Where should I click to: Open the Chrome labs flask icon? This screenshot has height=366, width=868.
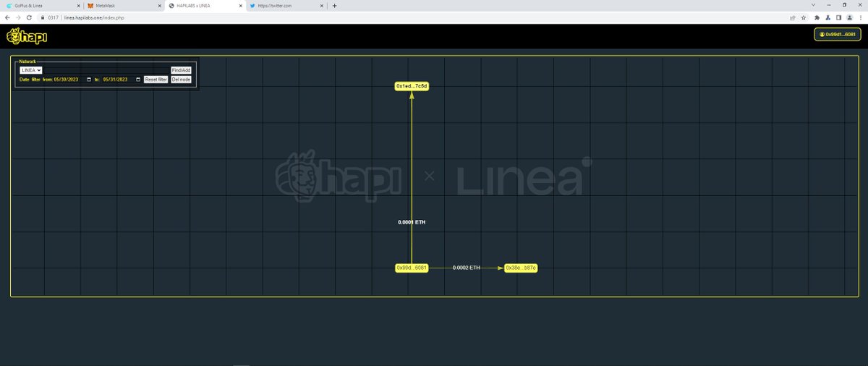(x=827, y=17)
